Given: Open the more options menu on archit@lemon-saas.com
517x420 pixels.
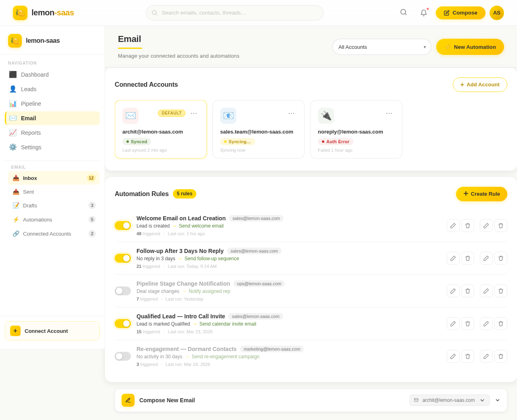Looking at the screenshot, I should click(x=194, y=113).
